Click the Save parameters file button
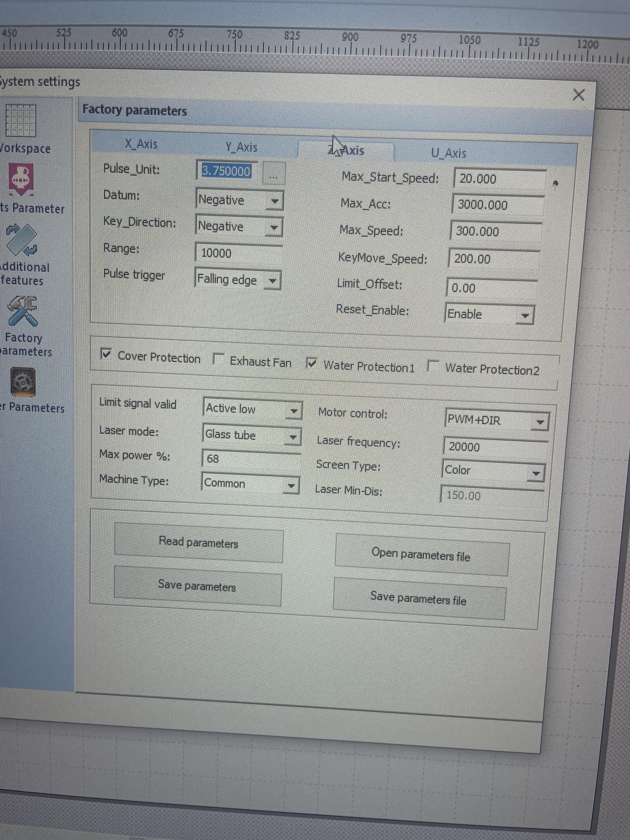630x840 pixels. 418,599
